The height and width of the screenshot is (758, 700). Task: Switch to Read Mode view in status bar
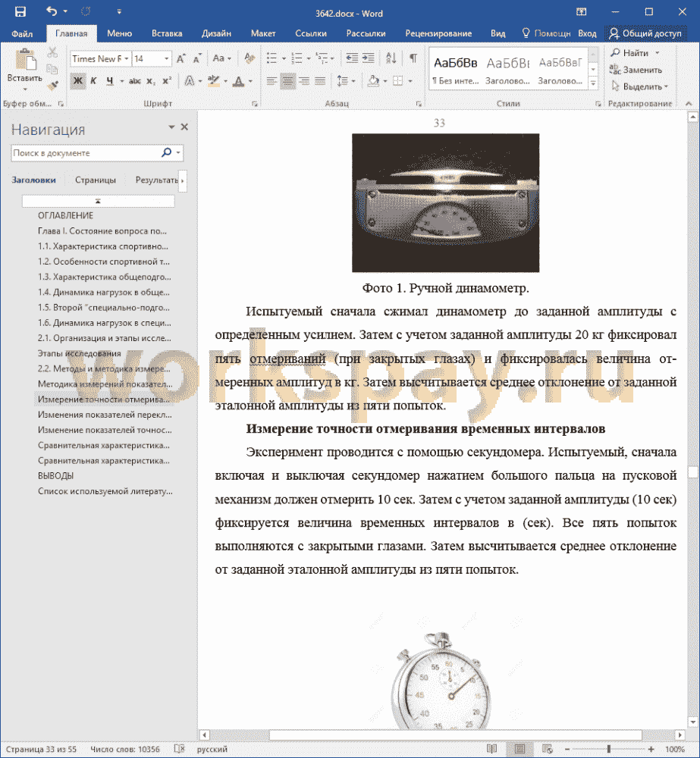click(492, 749)
